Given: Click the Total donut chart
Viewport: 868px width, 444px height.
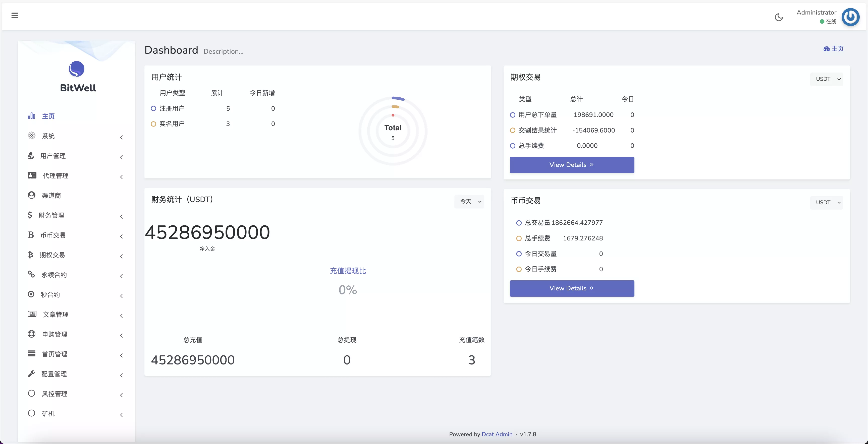Looking at the screenshot, I should coord(393,131).
